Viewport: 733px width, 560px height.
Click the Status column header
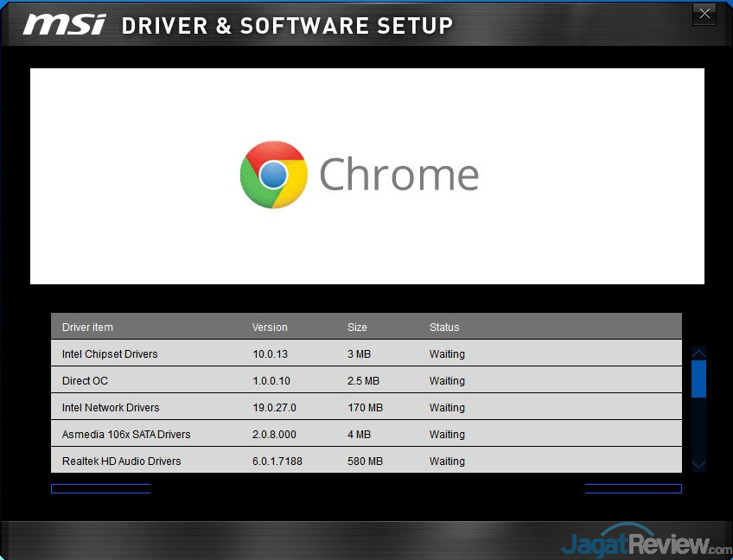pyautogui.click(x=444, y=327)
